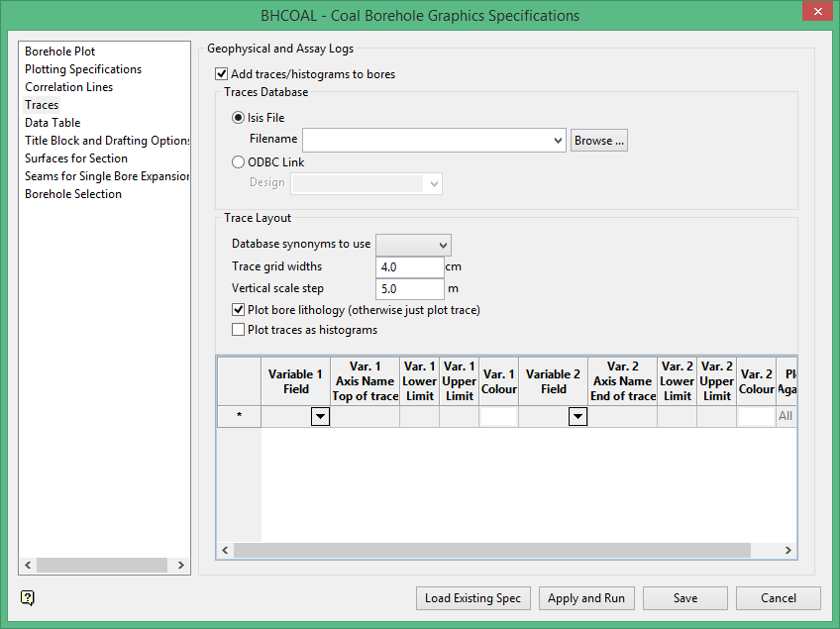Click left arrow of table horizontal scrollbar
Screen dimensions: 840x629
point(225,551)
